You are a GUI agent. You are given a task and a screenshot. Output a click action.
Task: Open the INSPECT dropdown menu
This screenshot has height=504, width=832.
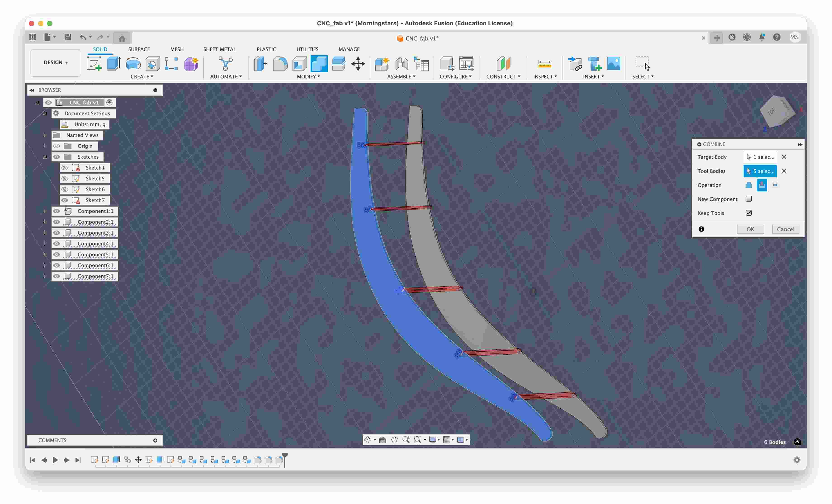click(x=545, y=77)
